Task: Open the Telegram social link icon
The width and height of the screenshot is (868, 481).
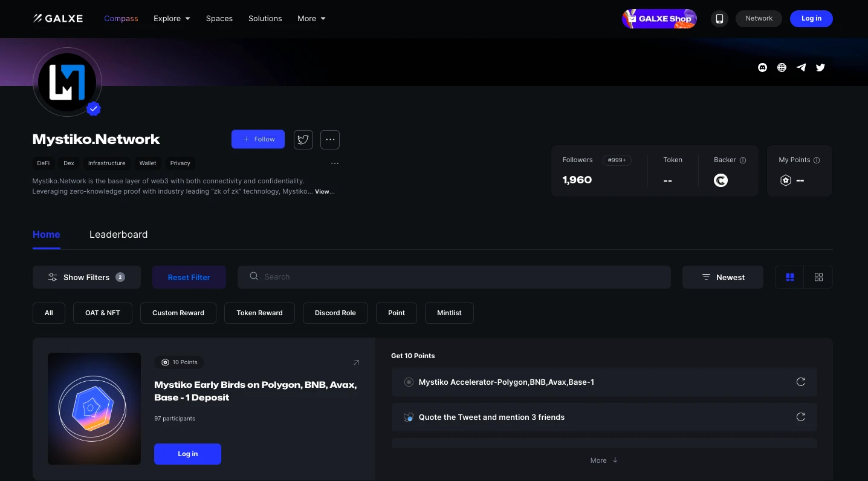Action: click(x=801, y=68)
